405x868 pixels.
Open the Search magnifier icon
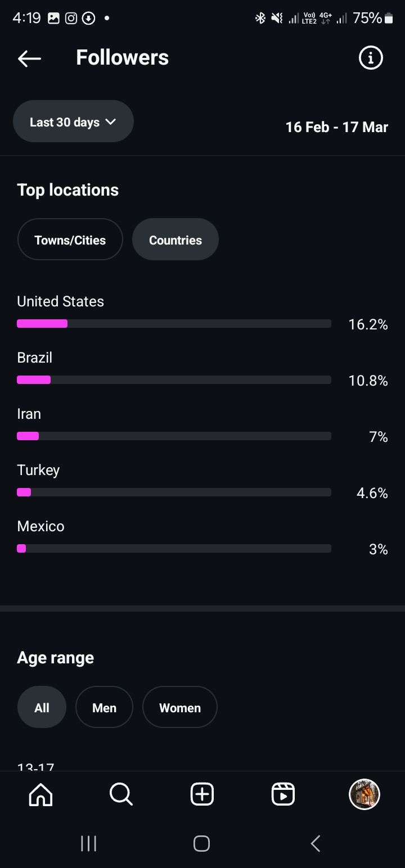(121, 794)
